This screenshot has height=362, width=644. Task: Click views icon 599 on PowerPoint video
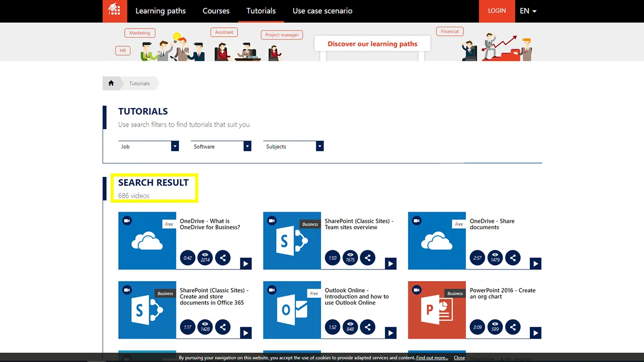tap(495, 327)
